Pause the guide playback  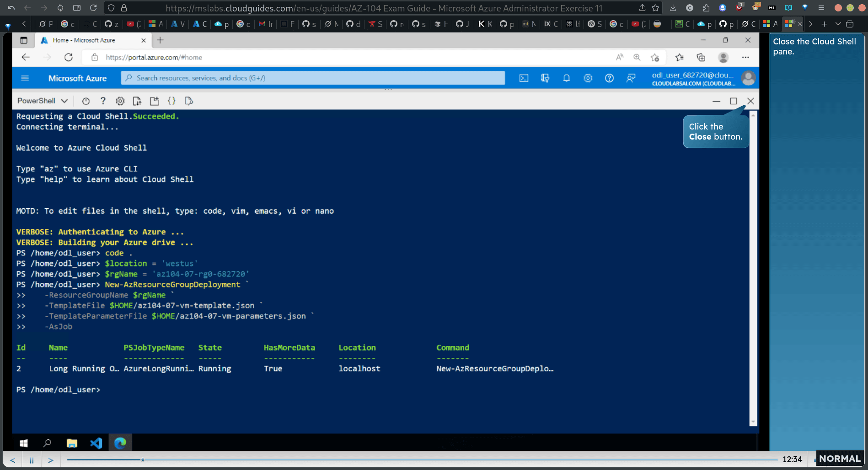click(32, 460)
